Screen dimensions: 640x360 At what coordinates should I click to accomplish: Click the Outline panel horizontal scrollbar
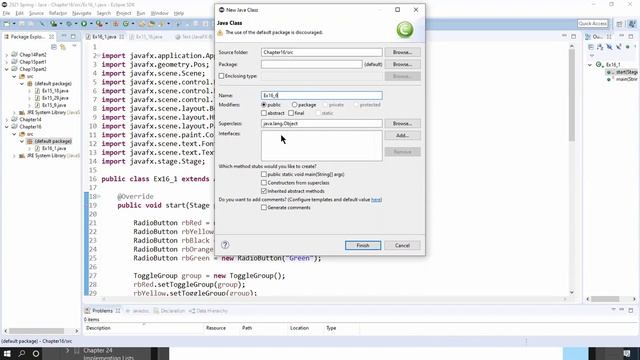(x=605, y=299)
